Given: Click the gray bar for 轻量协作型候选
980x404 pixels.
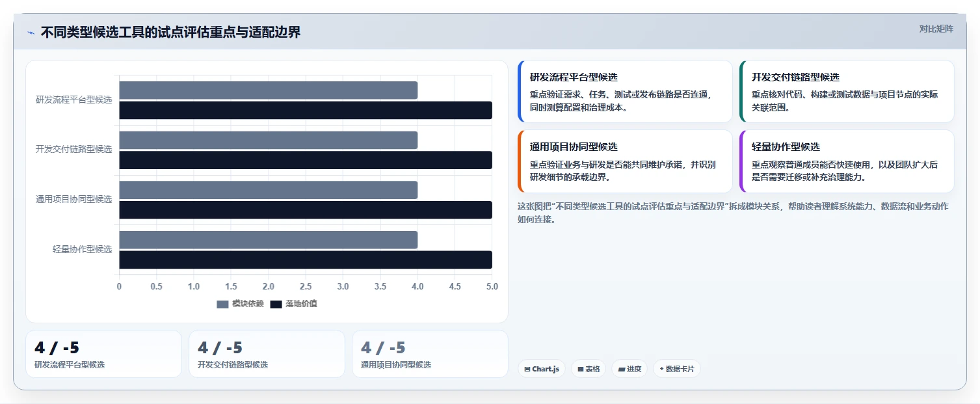Looking at the screenshot, I should pyautogui.click(x=268, y=239).
